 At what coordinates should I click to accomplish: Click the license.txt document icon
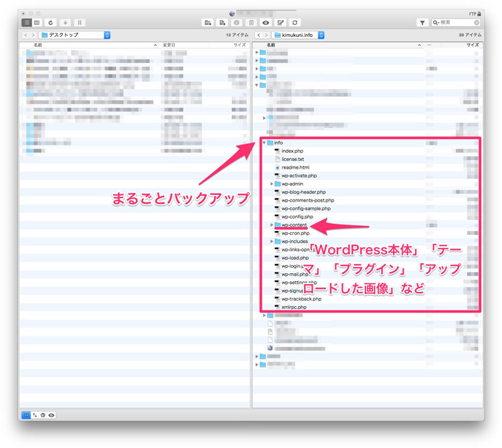tap(277, 159)
